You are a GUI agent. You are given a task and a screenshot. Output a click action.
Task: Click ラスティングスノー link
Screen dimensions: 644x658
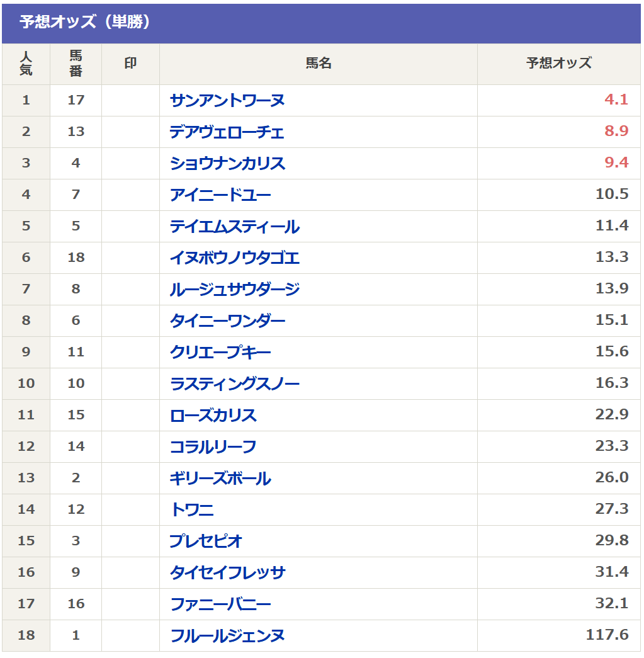click(x=234, y=384)
